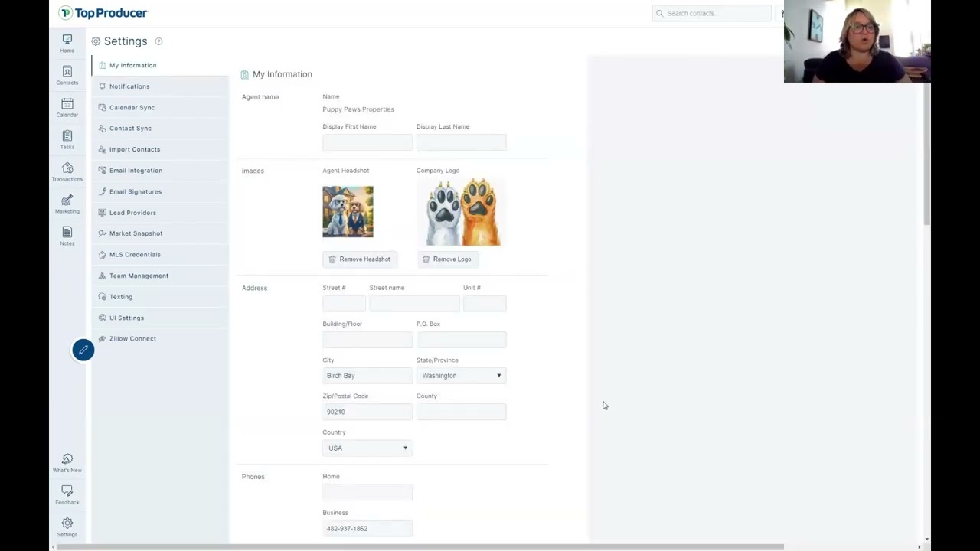Screen dimensions: 980x551
Task: Open the Notes sidebar icon
Action: [67, 236]
